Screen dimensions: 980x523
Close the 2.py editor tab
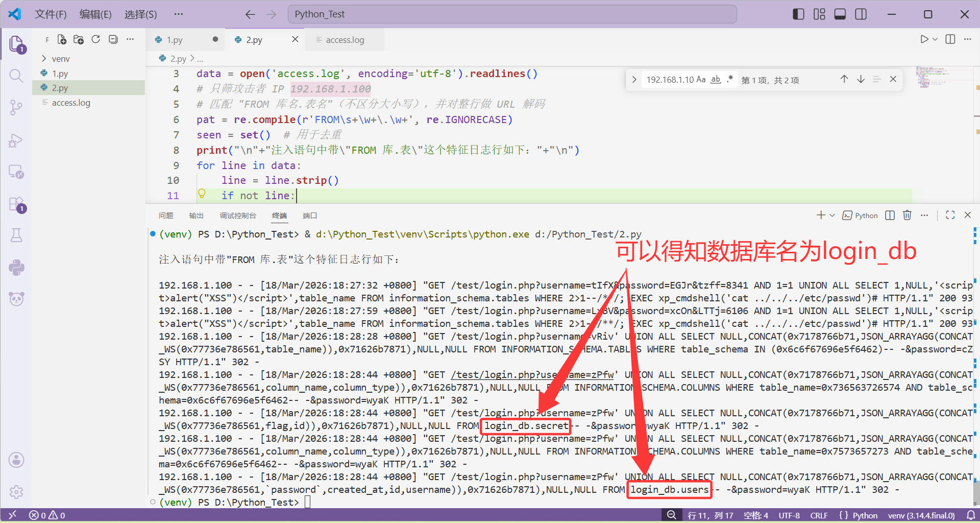tap(295, 39)
